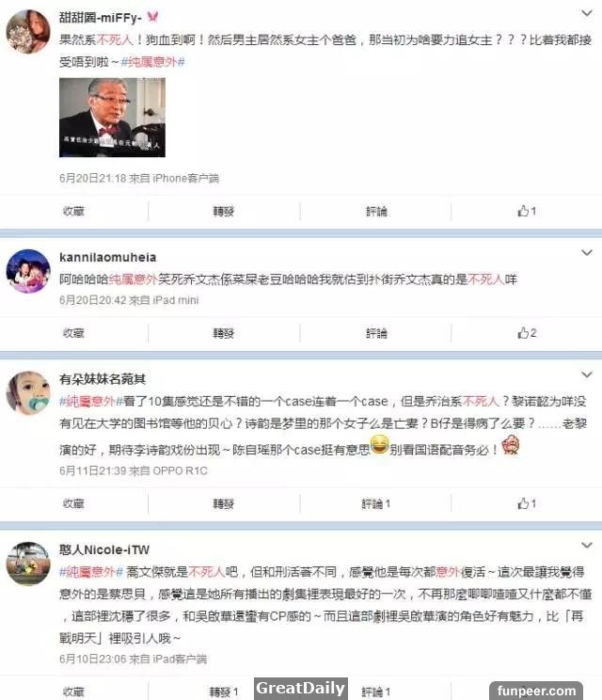Open the #純屬意外# hashtag in 憨人Nicole-iTW post
602x700 pixels.
tap(91, 572)
